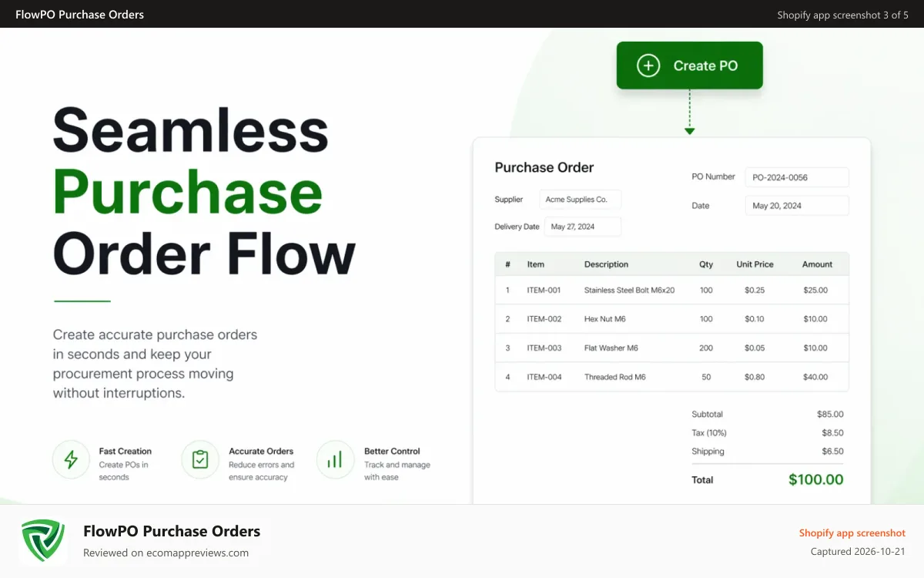
Task: Click the Stainless Steel Bolt M6x20 description
Action: pyautogui.click(x=629, y=291)
